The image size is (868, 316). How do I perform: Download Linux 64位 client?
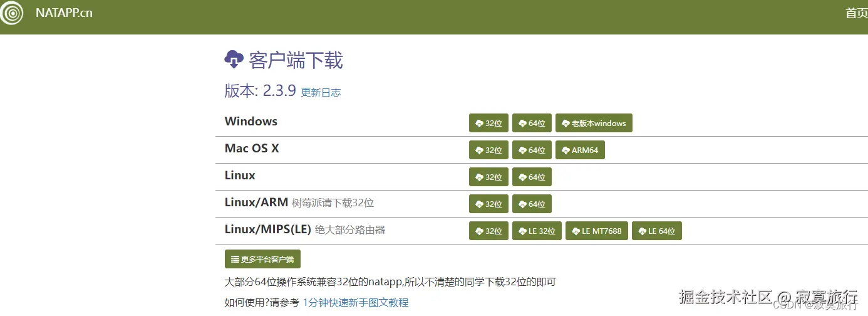532,177
